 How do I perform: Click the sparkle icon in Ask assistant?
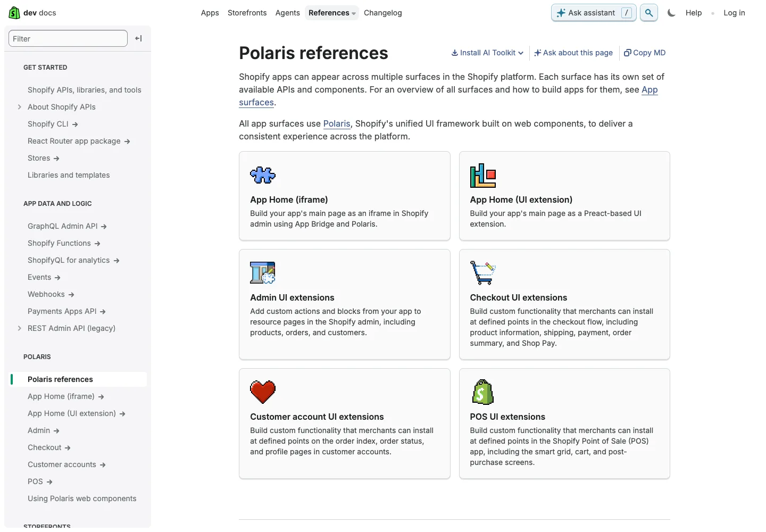561,13
